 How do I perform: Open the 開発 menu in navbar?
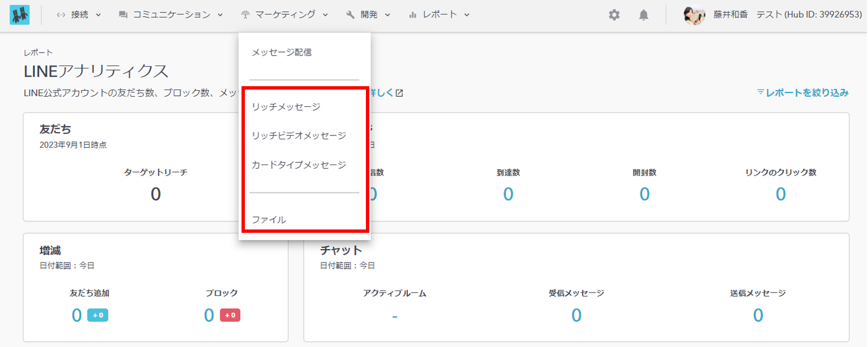[368, 15]
